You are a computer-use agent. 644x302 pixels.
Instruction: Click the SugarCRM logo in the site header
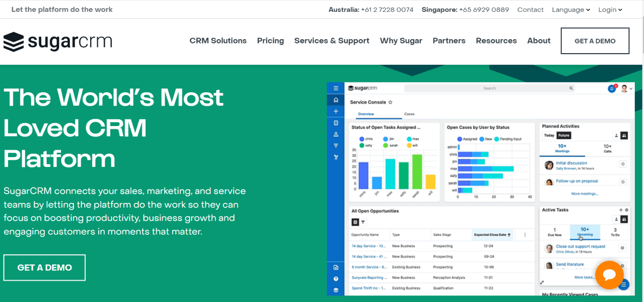point(57,41)
